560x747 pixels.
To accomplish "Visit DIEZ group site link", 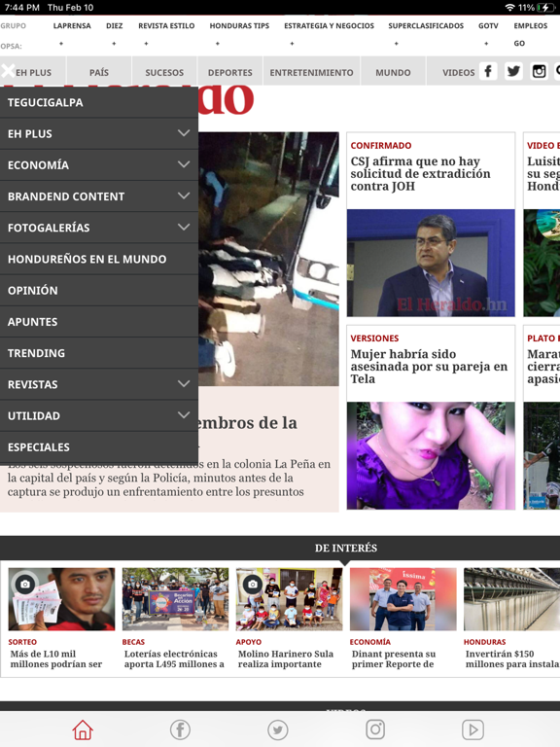I will coord(115,25).
